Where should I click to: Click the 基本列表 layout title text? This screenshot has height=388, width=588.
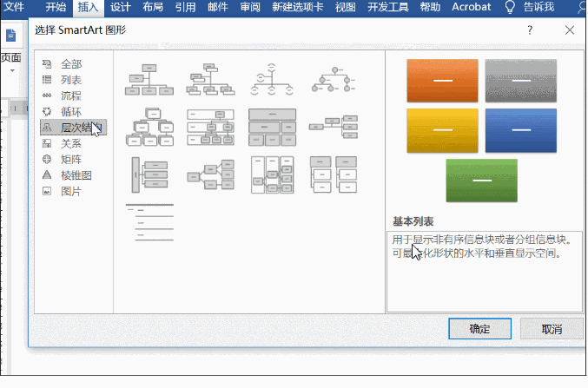[413, 221]
